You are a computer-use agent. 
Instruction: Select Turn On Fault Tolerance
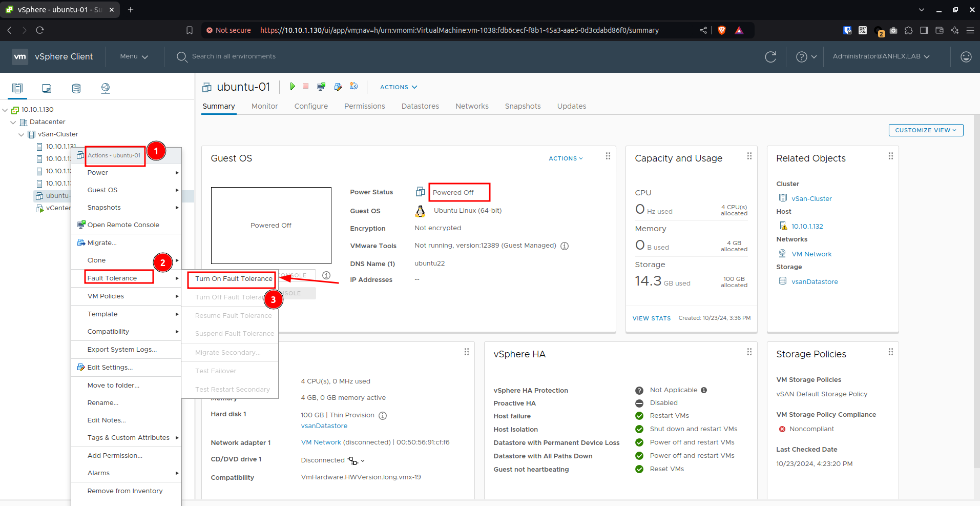234,279
